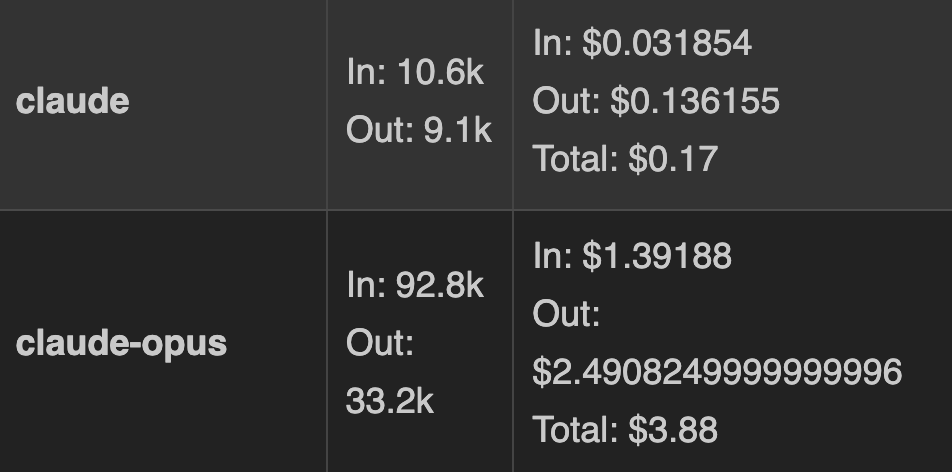Click the "Out:" label above 33.2k
The width and height of the screenshot is (952, 472).
[x=380, y=343]
